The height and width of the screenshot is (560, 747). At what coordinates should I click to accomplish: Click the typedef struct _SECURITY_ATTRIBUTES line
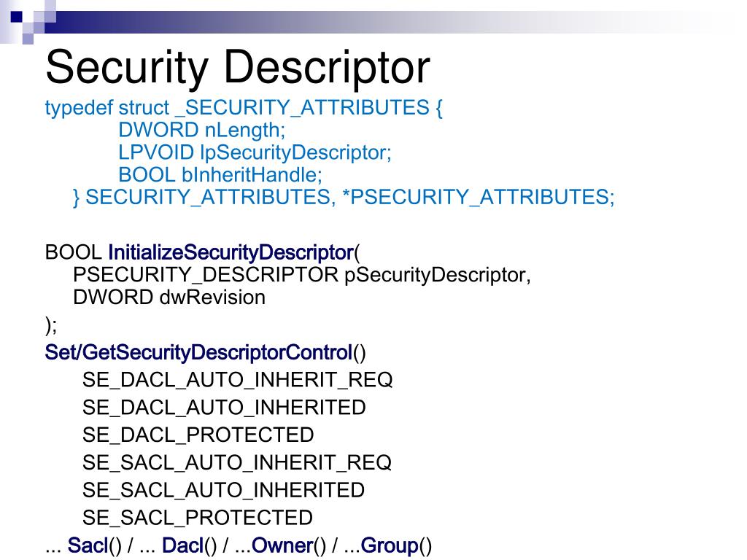[244, 108]
